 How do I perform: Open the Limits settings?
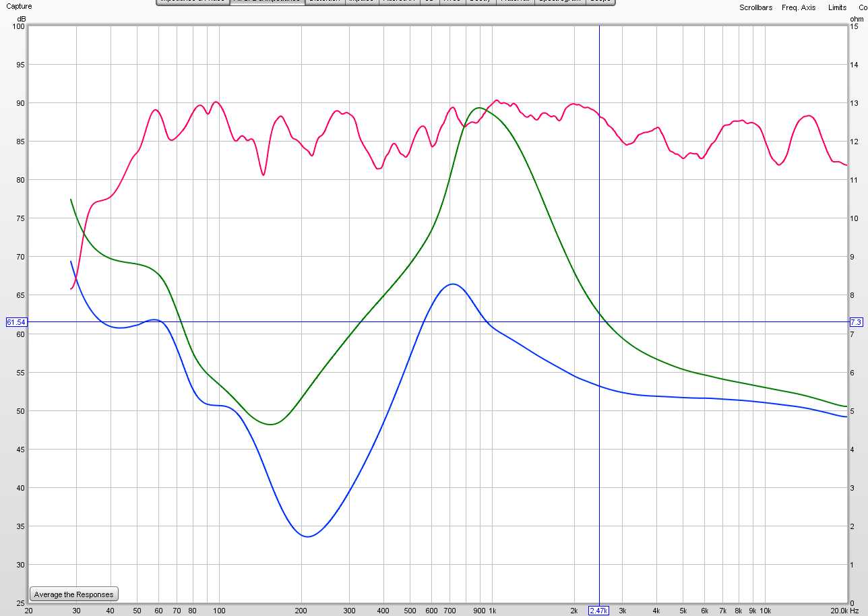pyautogui.click(x=838, y=7)
